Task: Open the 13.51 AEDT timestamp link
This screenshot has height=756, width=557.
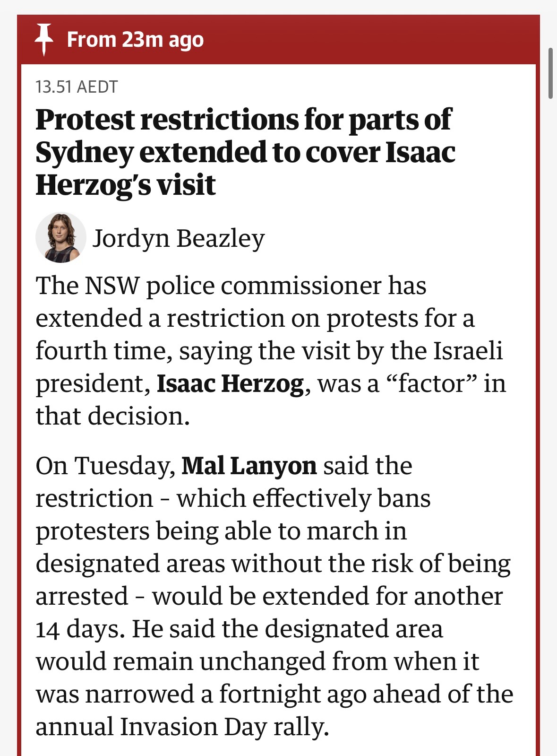Action: (77, 87)
